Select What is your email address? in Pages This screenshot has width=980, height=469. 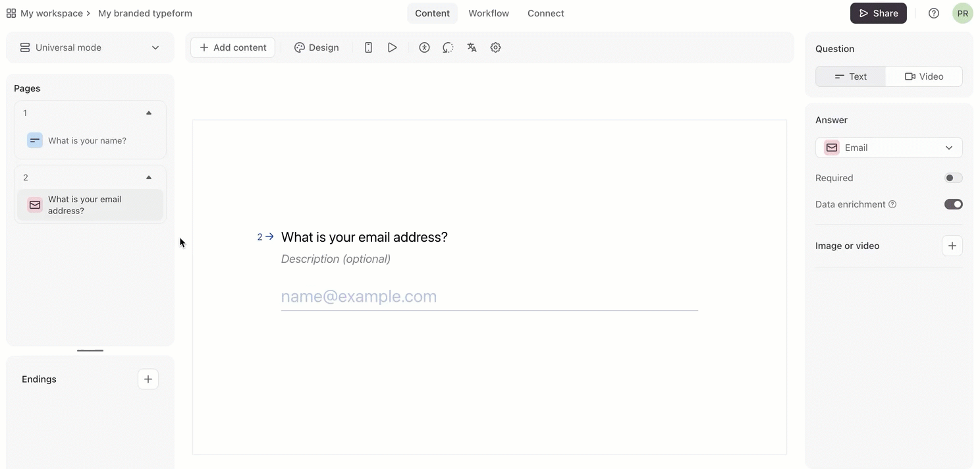(90, 205)
